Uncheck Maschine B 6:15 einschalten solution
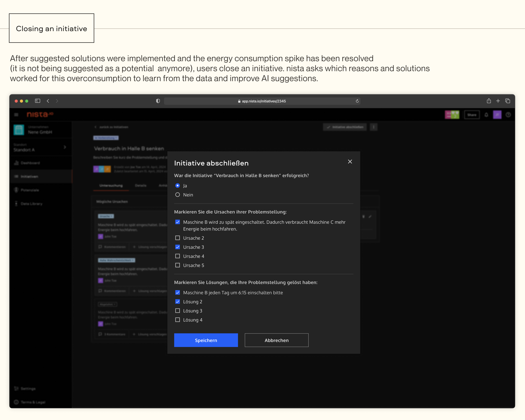 pyautogui.click(x=178, y=292)
